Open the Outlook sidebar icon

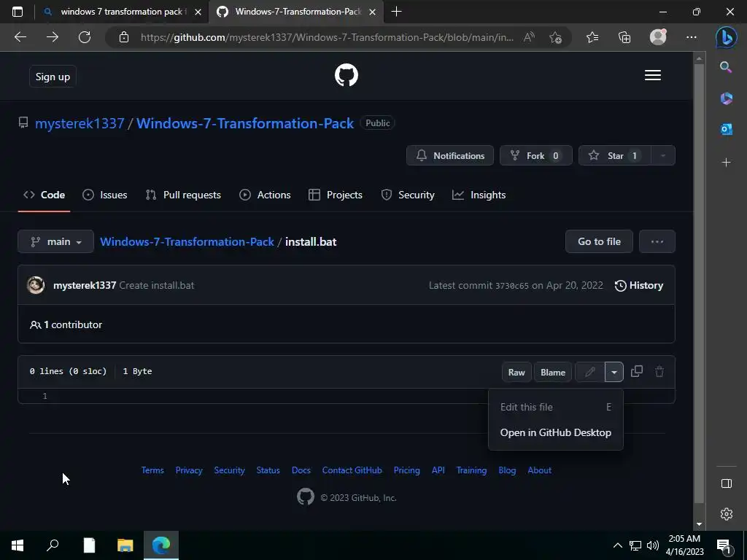pos(726,129)
